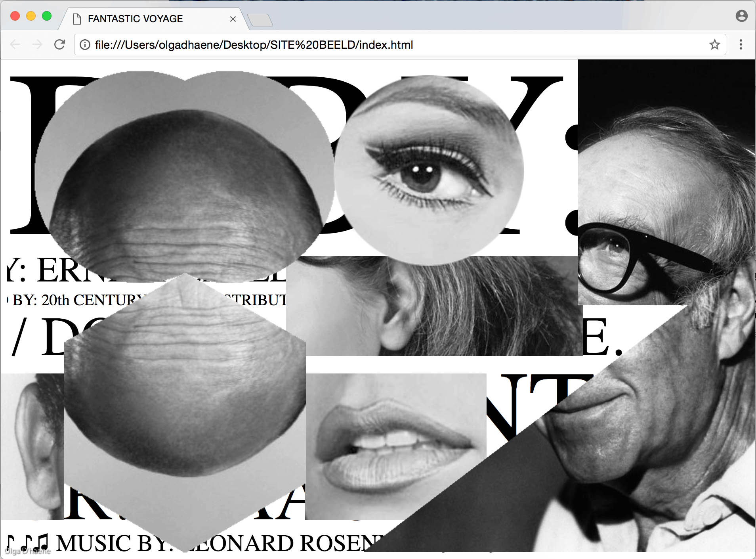The image size is (756, 559).
Task: Bookmark this page with the star icon
Action: tap(714, 44)
